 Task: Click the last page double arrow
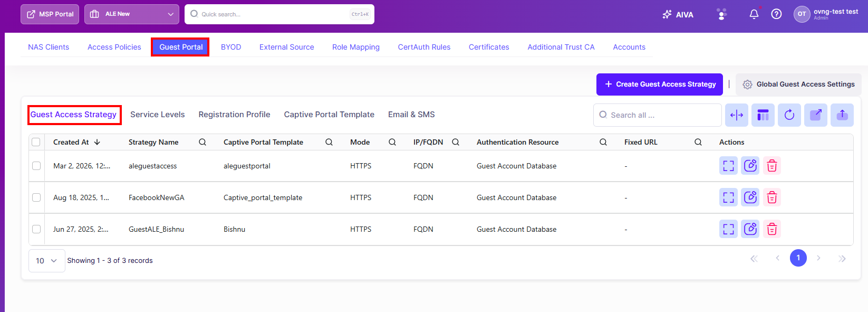842,258
